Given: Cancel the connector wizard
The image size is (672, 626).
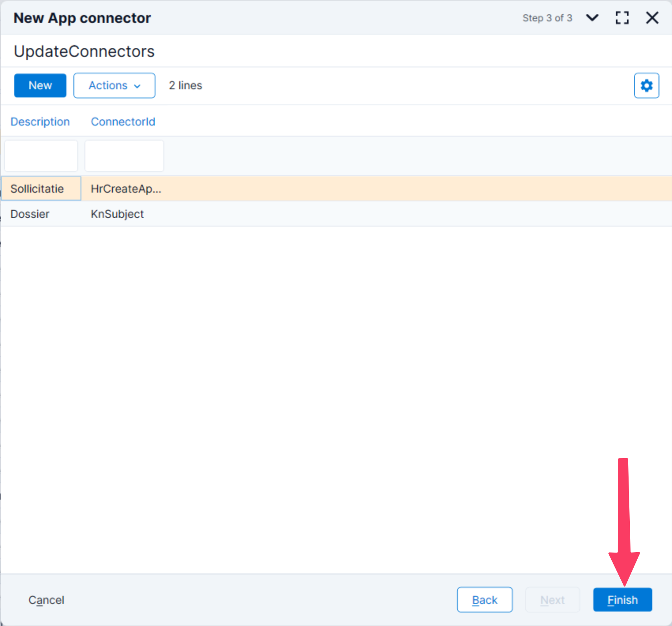Looking at the screenshot, I should point(46,600).
